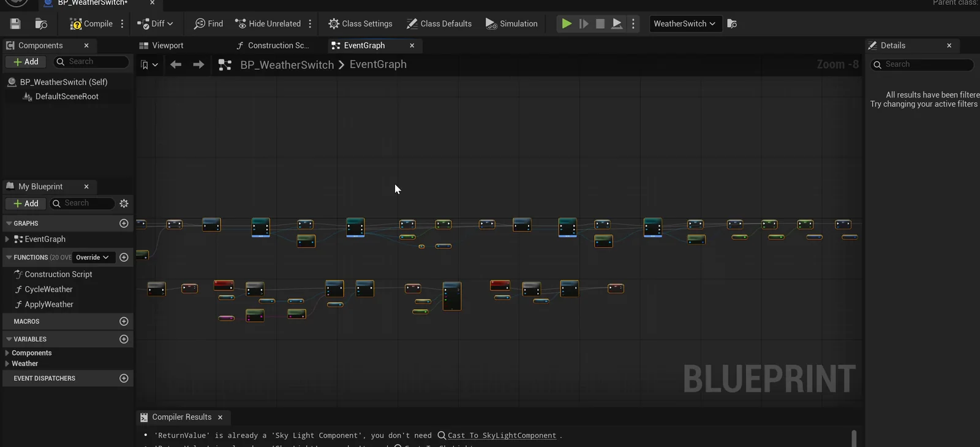
Task: Switch to the Construction Script tab
Action: (x=273, y=45)
